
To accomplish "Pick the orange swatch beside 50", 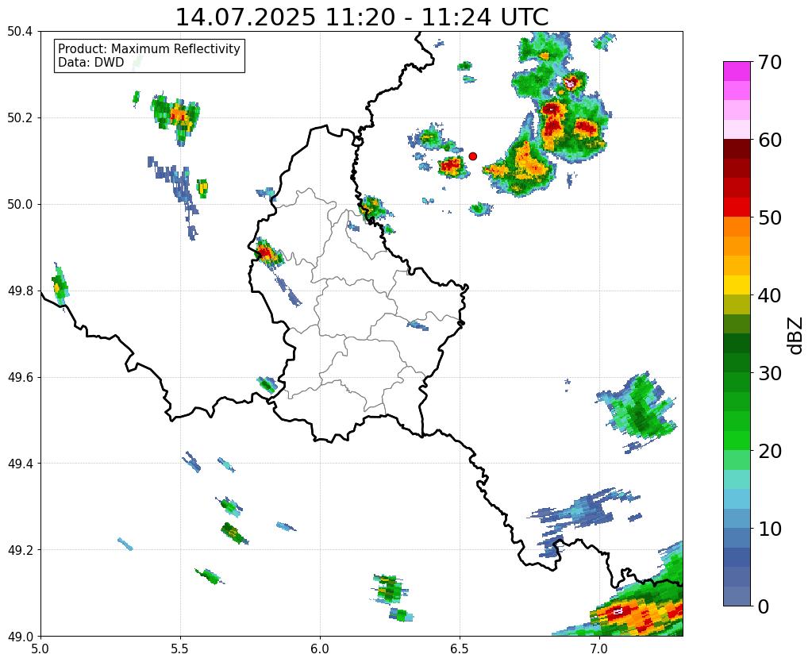I will point(737,227).
